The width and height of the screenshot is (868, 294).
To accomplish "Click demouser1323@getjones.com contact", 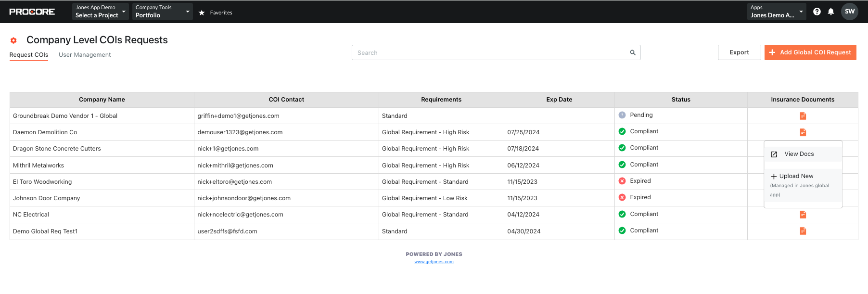I will click(x=240, y=132).
